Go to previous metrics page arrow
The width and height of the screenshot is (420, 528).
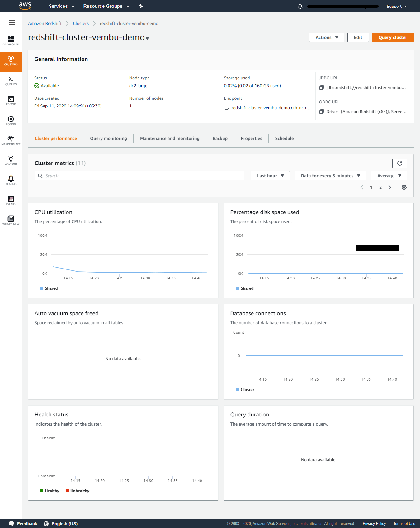362,187
